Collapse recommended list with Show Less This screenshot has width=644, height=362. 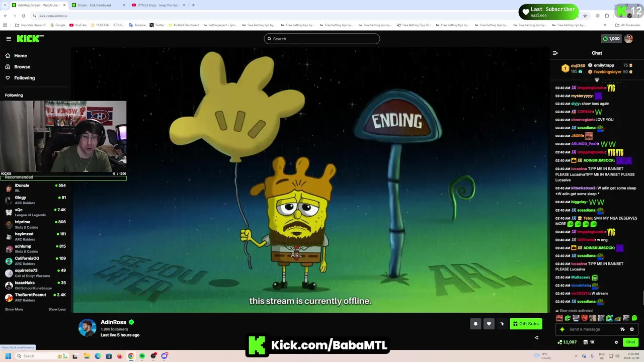[57, 309]
